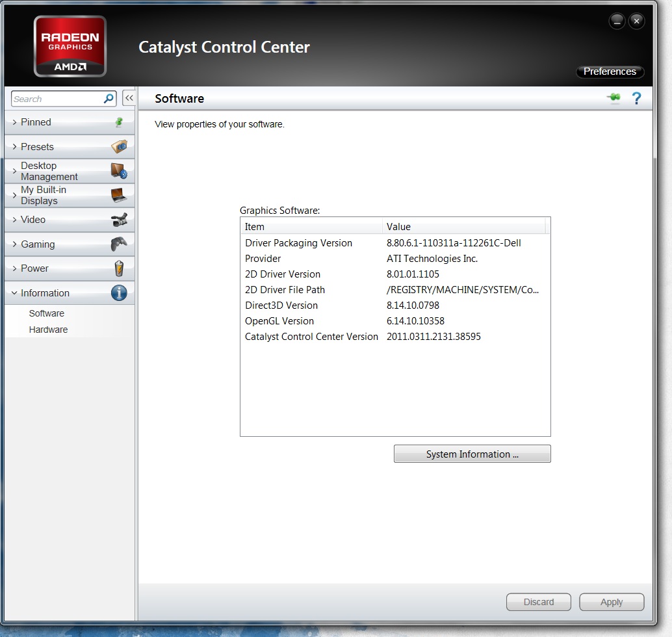The height and width of the screenshot is (637, 672).
Task: Expand the Presets section chevron
Action: point(14,147)
